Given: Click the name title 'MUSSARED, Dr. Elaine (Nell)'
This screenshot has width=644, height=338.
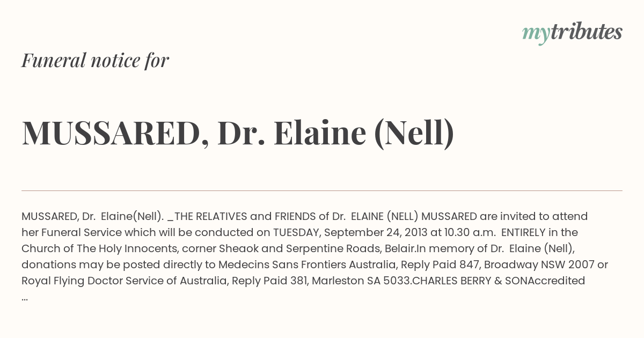Looking at the screenshot, I should 238,133.
